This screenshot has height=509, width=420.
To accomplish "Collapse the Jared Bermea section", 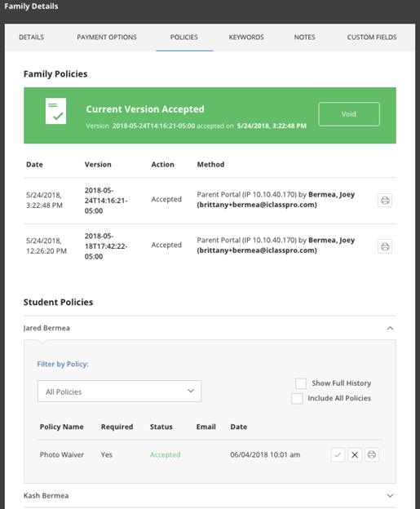I will [x=390, y=328].
